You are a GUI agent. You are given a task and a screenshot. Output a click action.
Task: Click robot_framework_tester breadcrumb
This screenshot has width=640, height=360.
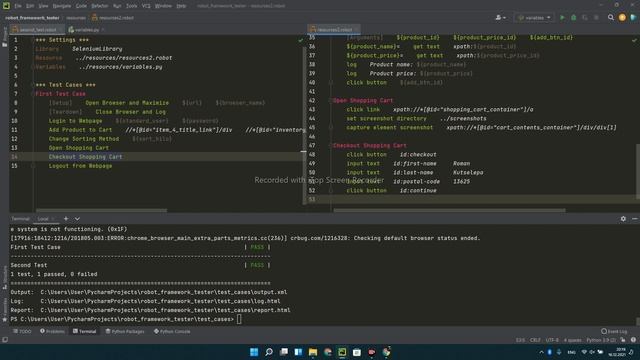32,18
